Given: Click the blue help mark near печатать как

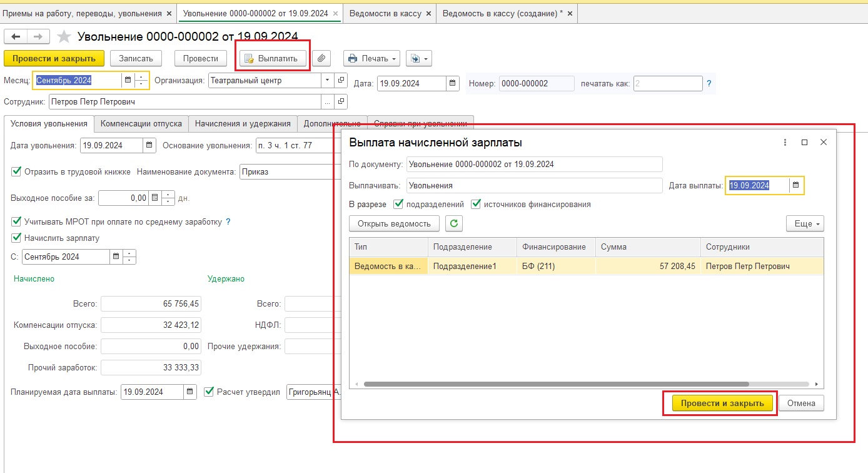Looking at the screenshot, I should [709, 83].
